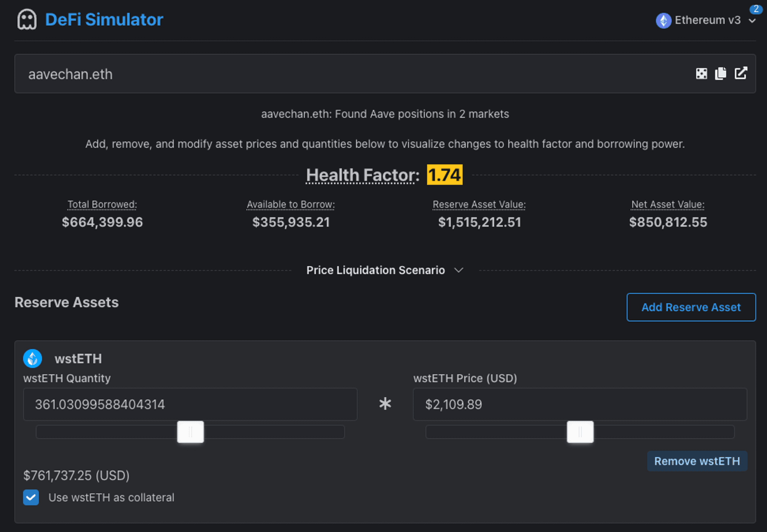Click the Found Aave positions in 2 markets message
Viewport: 767px width, 532px height.
coord(385,114)
